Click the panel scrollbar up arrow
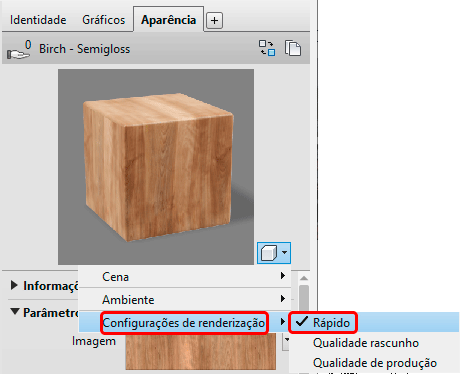This screenshot has width=460, height=374. [x=304, y=278]
